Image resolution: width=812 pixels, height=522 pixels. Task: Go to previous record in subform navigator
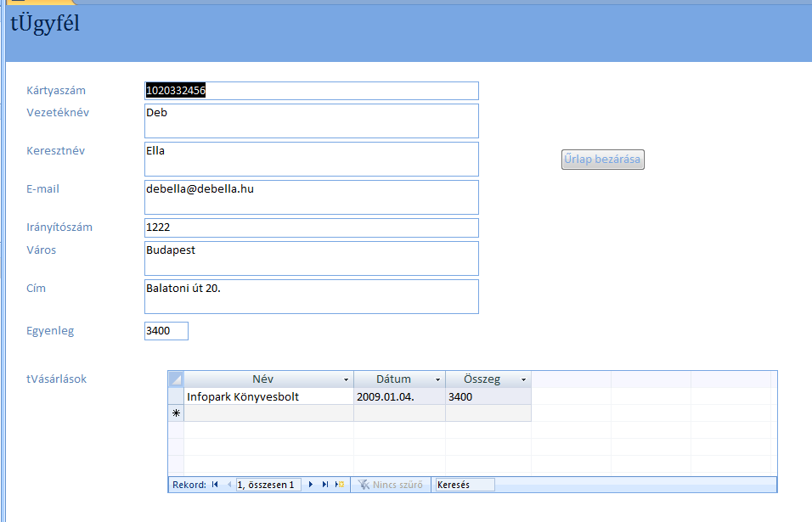coord(228,485)
